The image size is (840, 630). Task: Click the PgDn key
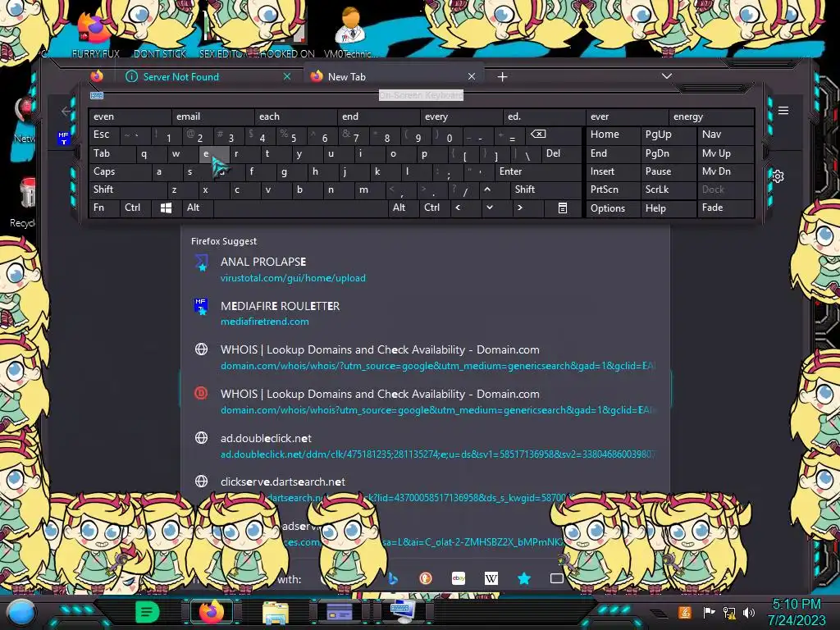coord(668,153)
